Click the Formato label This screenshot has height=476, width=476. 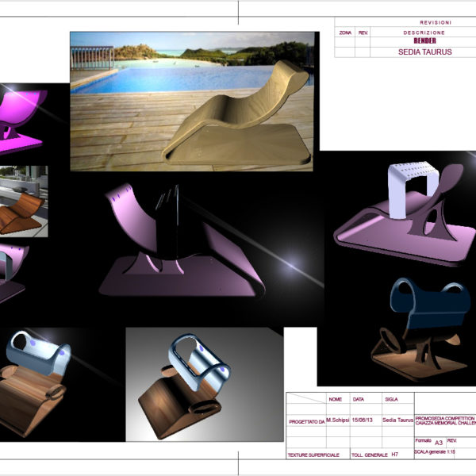point(423,440)
